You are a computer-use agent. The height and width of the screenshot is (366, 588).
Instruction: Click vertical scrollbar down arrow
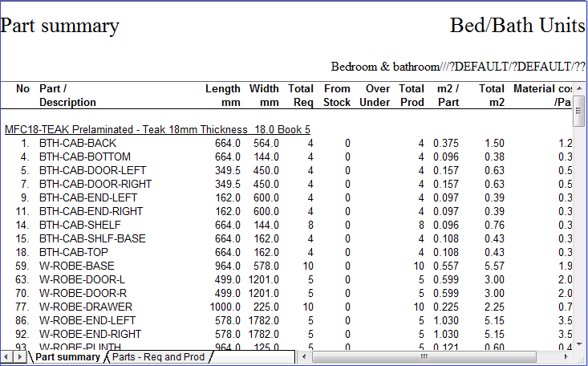tap(579, 343)
